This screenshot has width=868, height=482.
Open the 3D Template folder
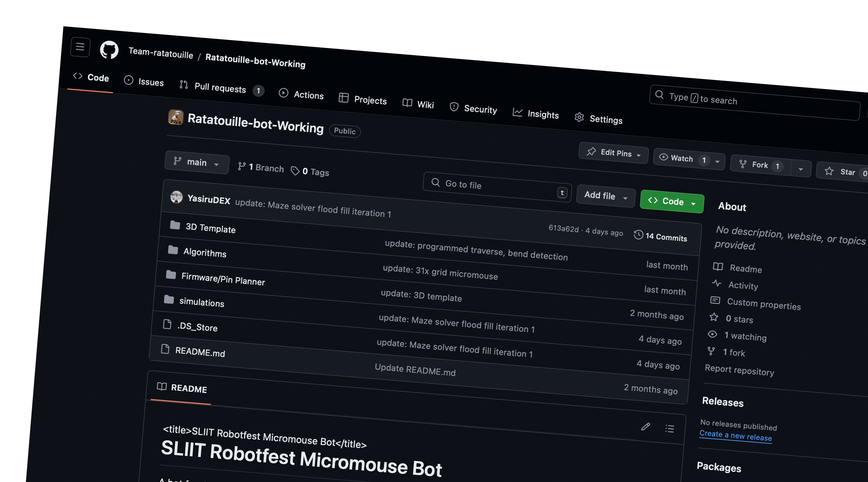coord(211,228)
